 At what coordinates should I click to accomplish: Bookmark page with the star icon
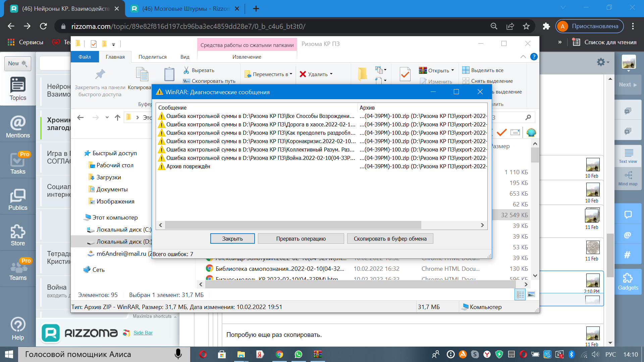(x=526, y=26)
